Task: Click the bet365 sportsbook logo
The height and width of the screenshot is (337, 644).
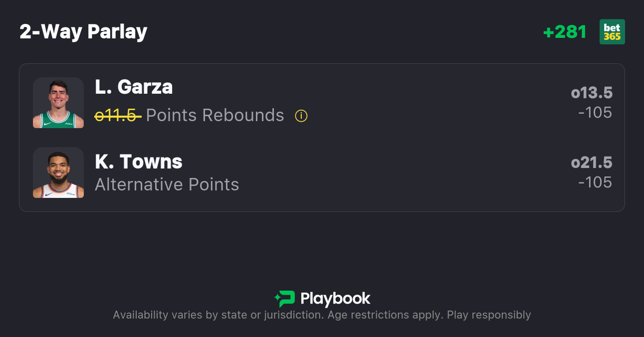Action: pos(612,32)
